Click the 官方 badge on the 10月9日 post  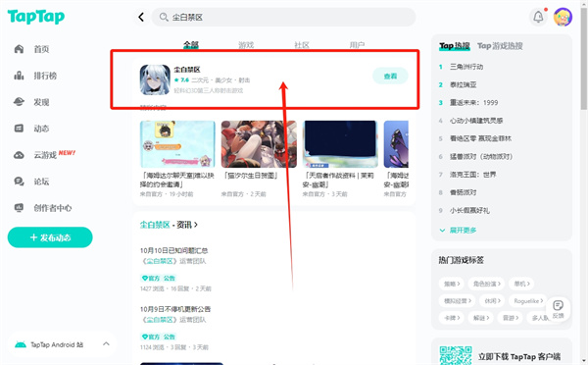click(x=151, y=337)
